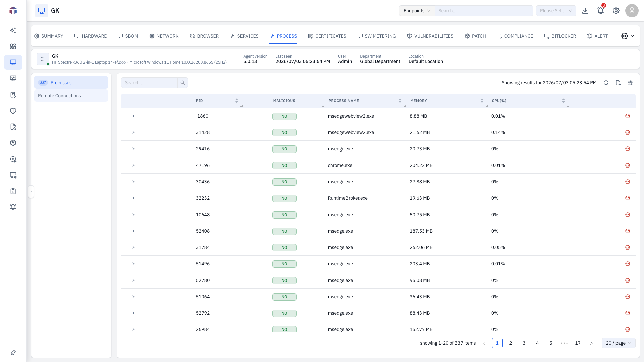Click the kill icon for RuntimeBroker.exe row
The image size is (644, 362).
point(628,198)
